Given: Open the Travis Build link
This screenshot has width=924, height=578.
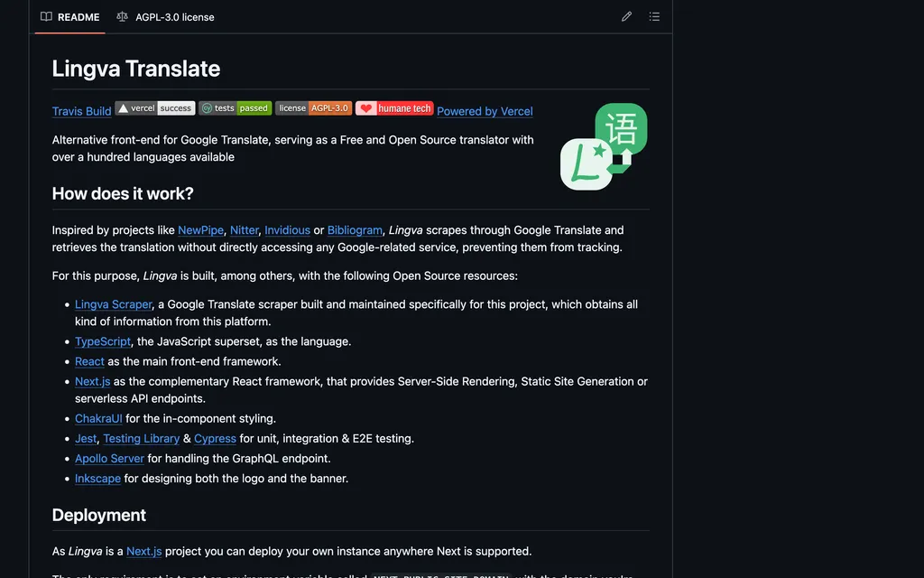Looking at the screenshot, I should point(81,111).
